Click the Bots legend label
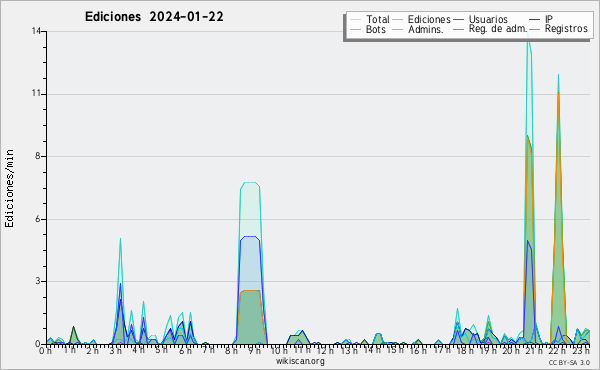The width and height of the screenshot is (600, 370). [x=376, y=29]
